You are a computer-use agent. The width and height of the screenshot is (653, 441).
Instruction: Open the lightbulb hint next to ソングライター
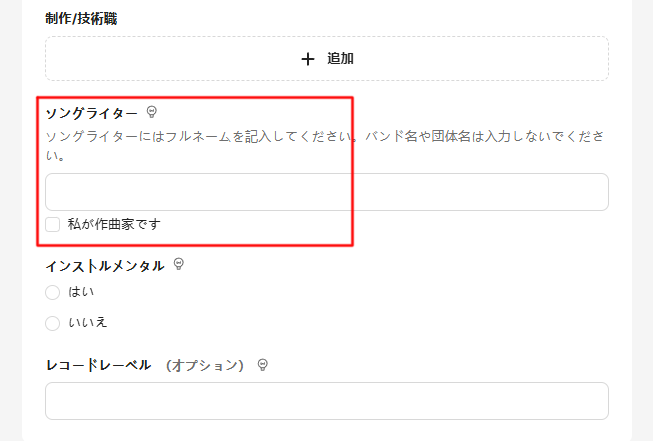[152, 112]
